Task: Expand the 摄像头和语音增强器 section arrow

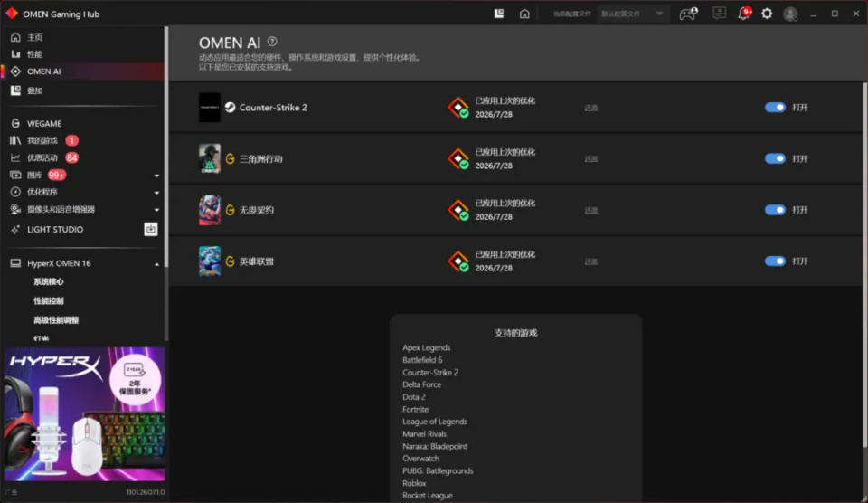Action: tap(156, 210)
